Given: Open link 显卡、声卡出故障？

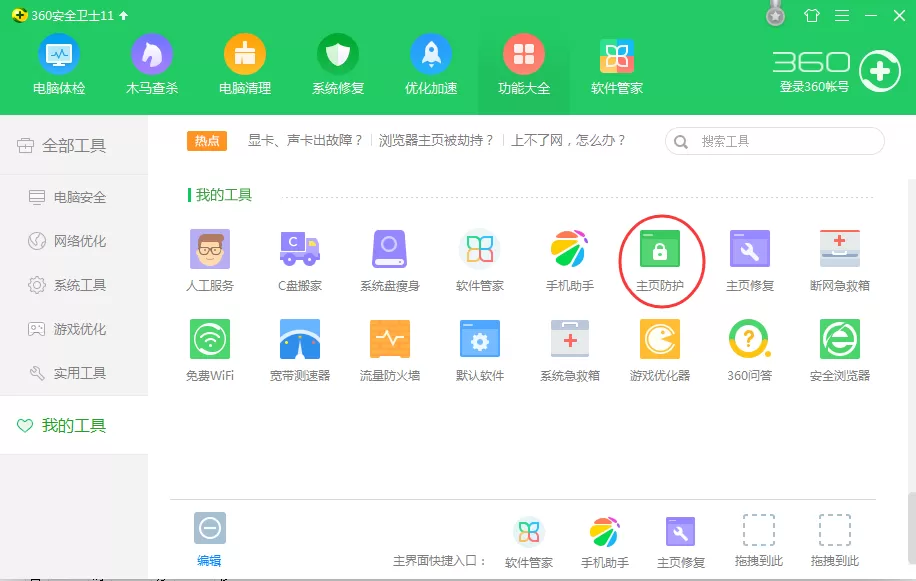Looking at the screenshot, I should 306,140.
